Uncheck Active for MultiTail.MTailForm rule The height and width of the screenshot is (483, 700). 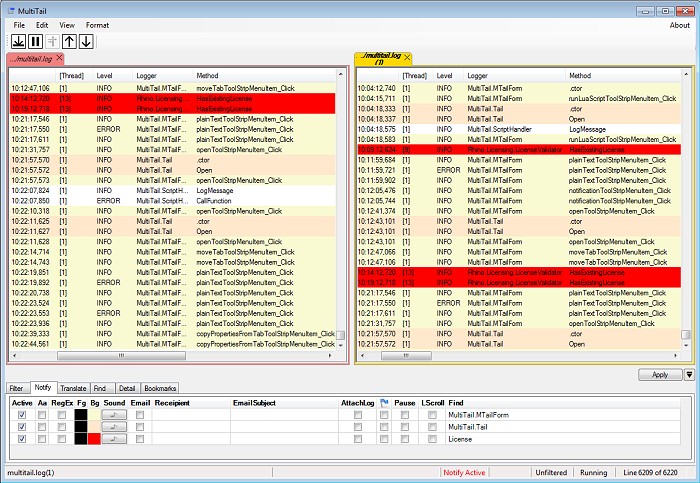point(22,414)
